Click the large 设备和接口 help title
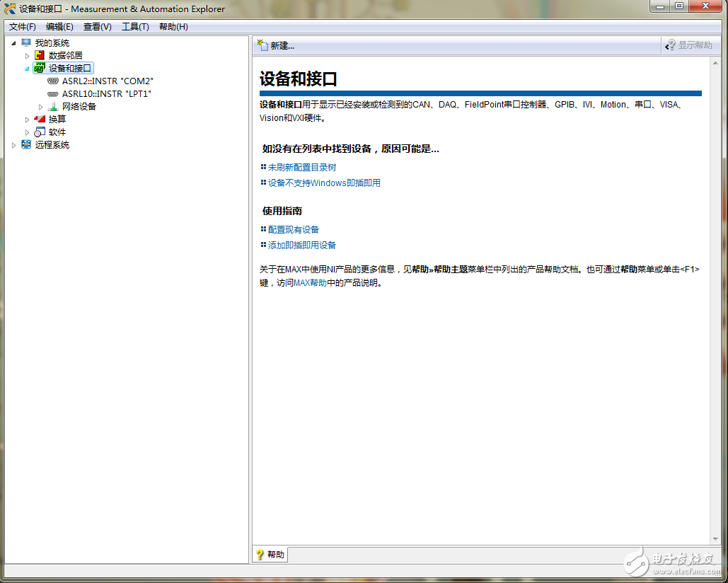Viewport: 728px width, 583px height. tap(298, 79)
